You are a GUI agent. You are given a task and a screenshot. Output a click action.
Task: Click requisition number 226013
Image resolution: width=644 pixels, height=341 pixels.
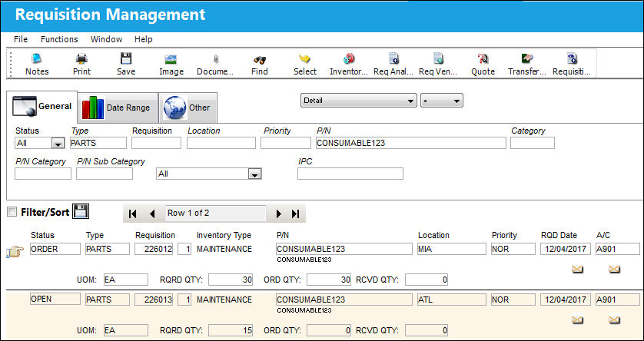(154, 300)
